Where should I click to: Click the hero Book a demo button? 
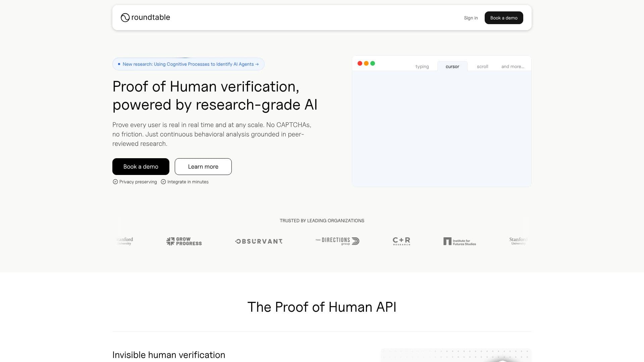(x=141, y=167)
